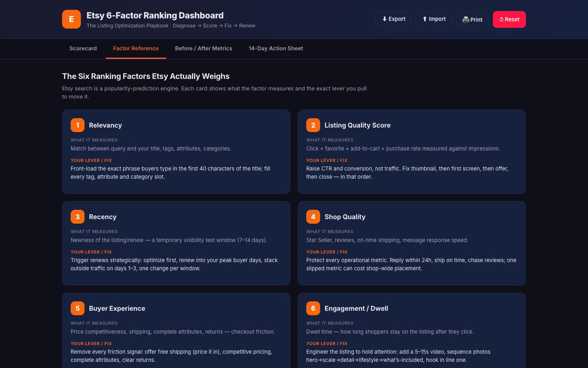Click the number 1 badge for Relevancy
The width and height of the screenshot is (588, 368).
tap(78, 125)
